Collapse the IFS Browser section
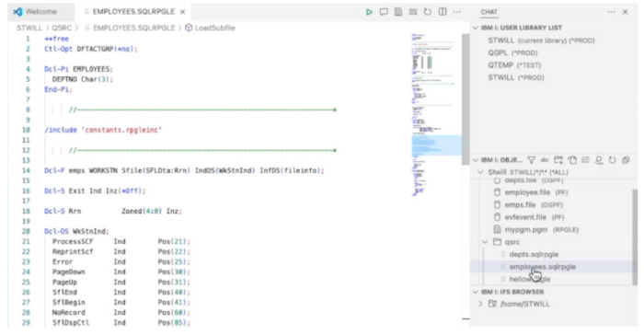Screen dimensions: 644x335 [x=476, y=292]
